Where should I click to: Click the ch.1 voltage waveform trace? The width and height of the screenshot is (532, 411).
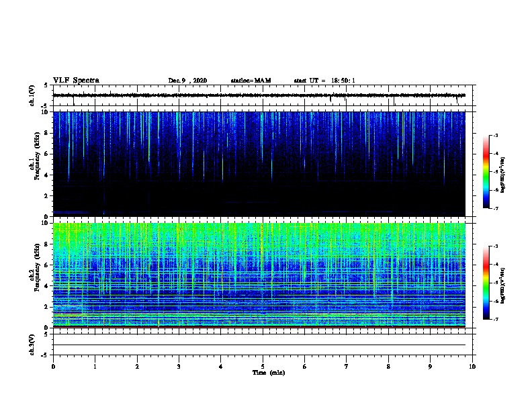259,95
